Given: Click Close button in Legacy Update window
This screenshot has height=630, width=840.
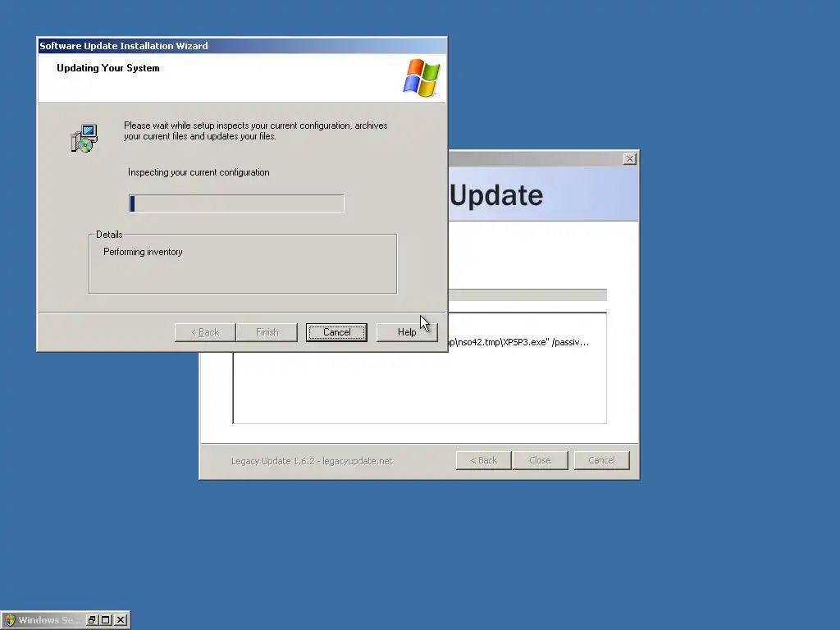Looking at the screenshot, I should click(540, 460).
